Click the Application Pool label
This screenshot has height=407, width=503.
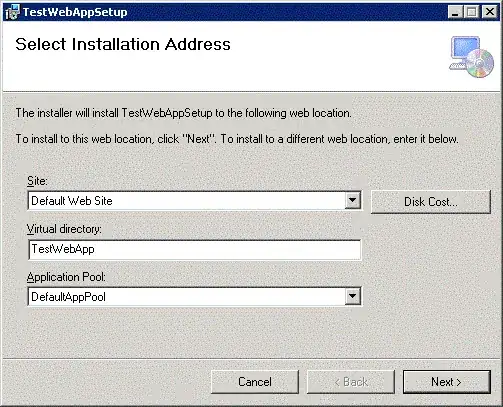point(66,277)
